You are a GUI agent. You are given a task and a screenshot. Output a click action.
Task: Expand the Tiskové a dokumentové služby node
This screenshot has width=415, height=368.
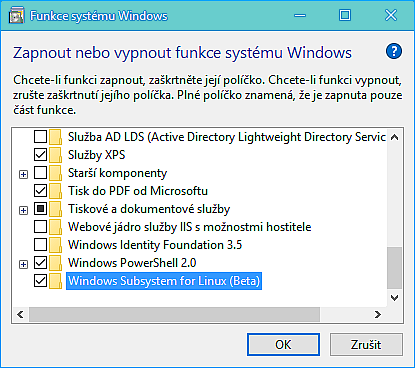23,210
